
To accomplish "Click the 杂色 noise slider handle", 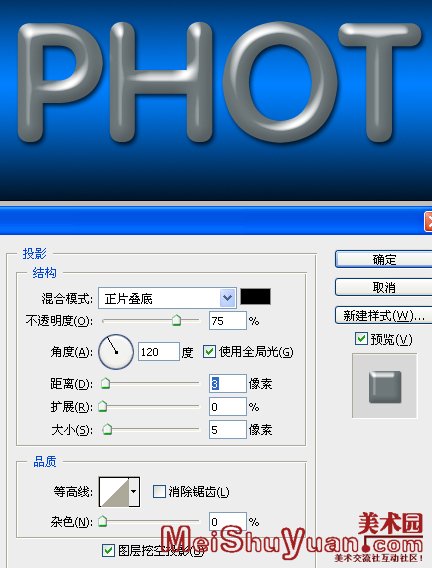I will 103,521.
